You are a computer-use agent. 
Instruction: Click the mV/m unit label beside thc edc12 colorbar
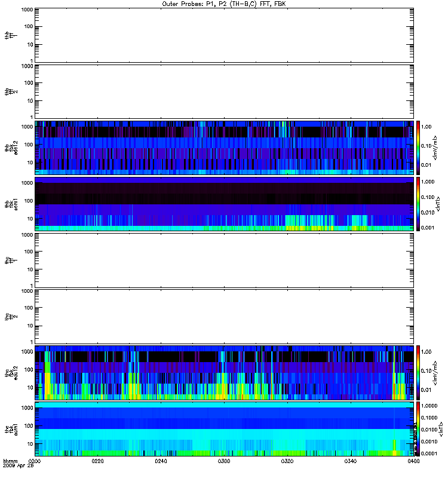[x=435, y=372]
